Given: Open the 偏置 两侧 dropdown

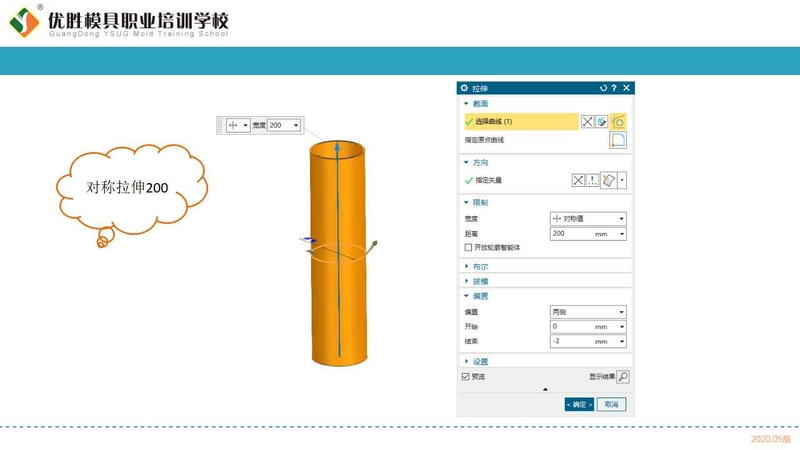Looking at the screenshot, I should coord(588,312).
